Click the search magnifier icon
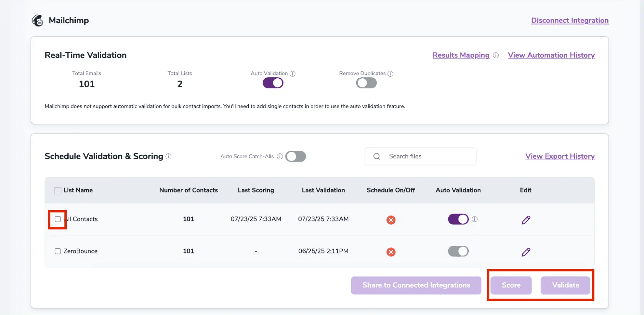Viewport: 644px width, 315px height. click(x=376, y=156)
